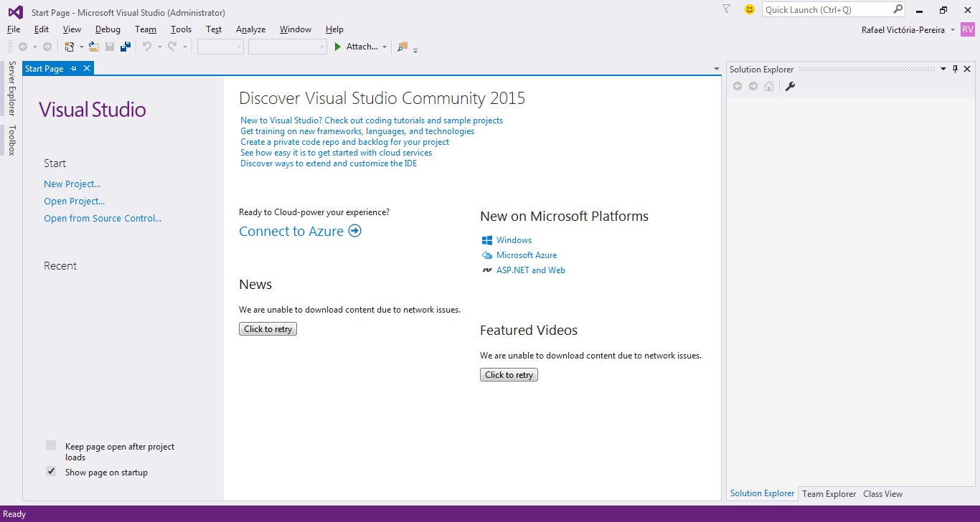Open the Redo history dropdown arrow

coord(184,47)
